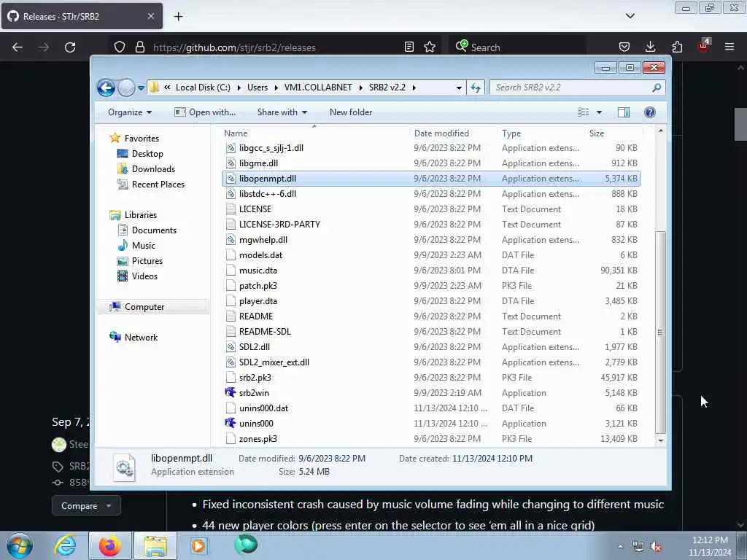The height and width of the screenshot is (560, 747).
Task: Click the refresh button beside address bar
Action: click(x=476, y=87)
